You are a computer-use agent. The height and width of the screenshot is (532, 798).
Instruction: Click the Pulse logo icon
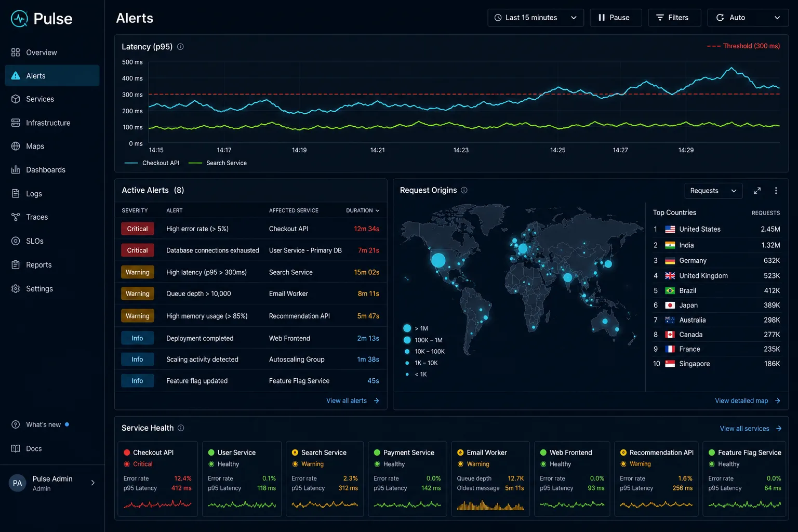[x=19, y=19]
